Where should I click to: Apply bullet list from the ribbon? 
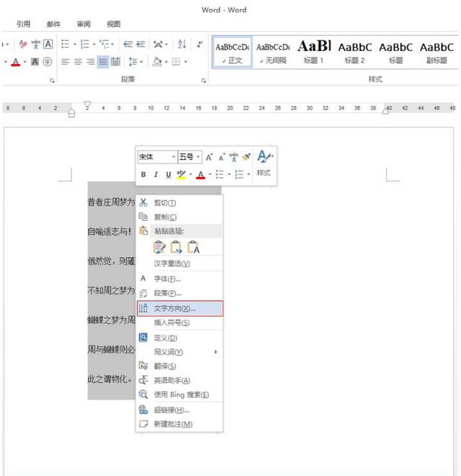tap(66, 45)
